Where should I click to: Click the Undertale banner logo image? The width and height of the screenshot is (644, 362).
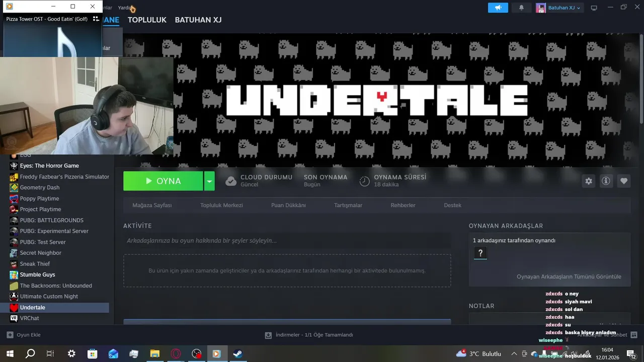(376, 101)
